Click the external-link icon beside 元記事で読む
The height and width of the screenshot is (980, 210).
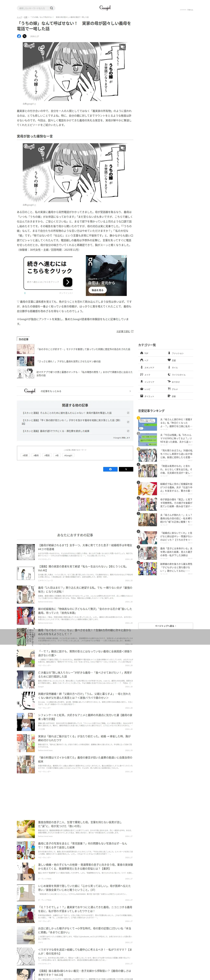[x=132, y=331]
